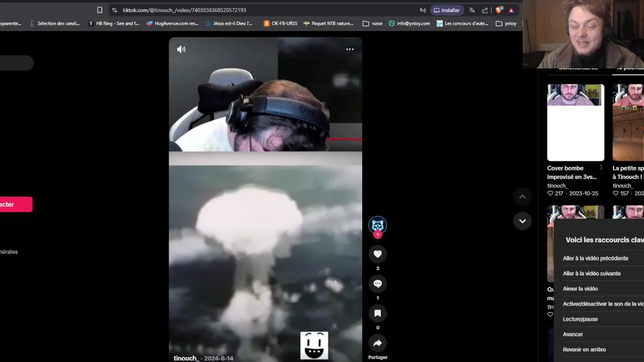Click shortcut row 'Aller à la vidéo suivante'
The image size is (644, 362).
click(x=603, y=274)
